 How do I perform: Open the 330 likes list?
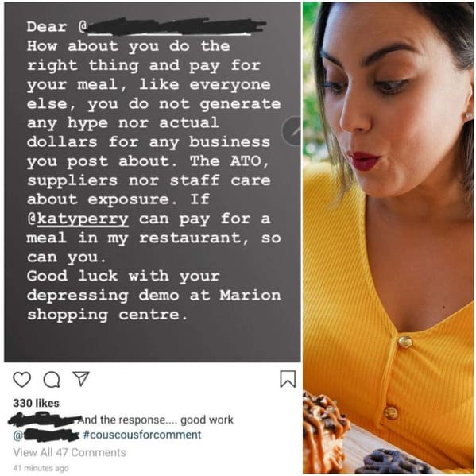click(x=36, y=403)
